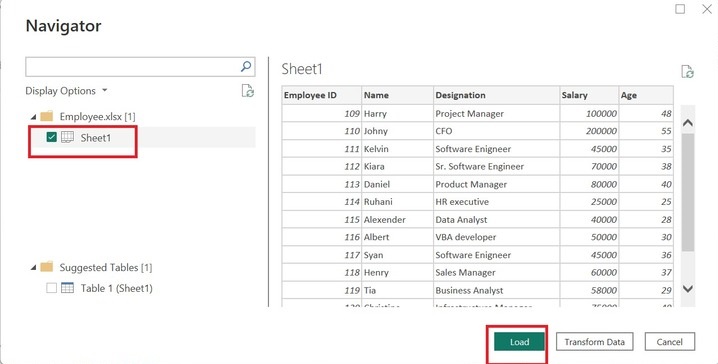This screenshot has height=364, width=718.
Task: Click the Suggested Tables [1] label
Action: (105, 267)
